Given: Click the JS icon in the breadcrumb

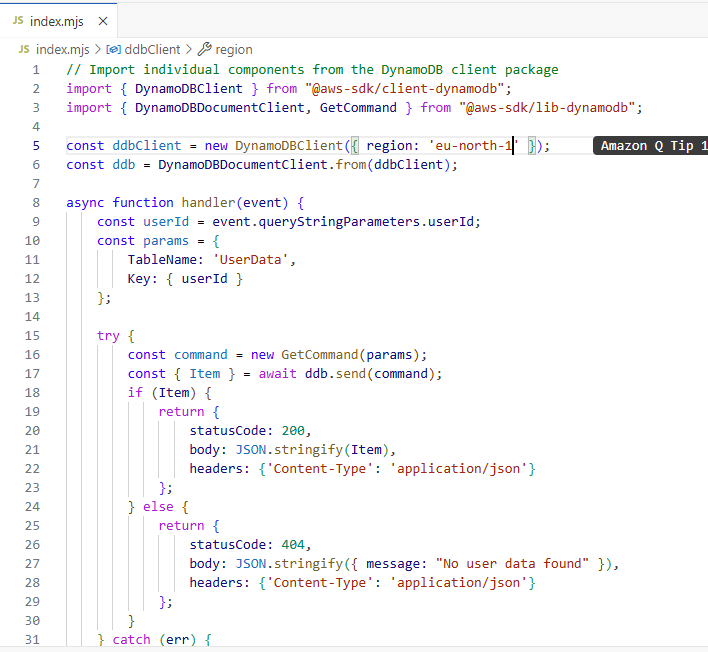Looking at the screenshot, I should click(24, 49).
